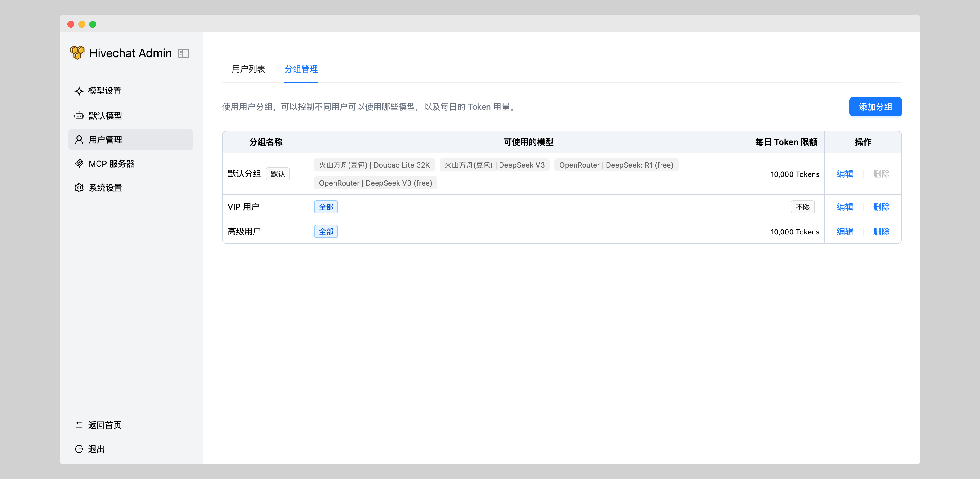
Task: Delete the VIP 用户 group
Action: (881, 207)
